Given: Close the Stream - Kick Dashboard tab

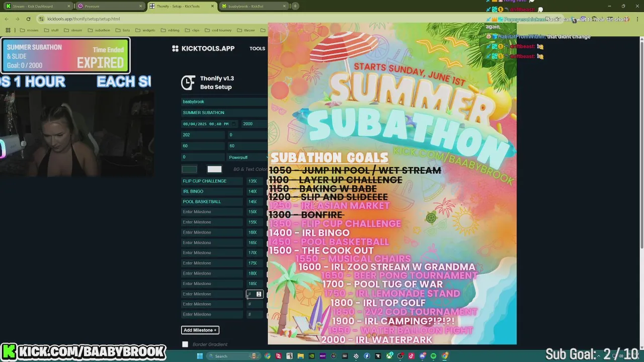Looking at the screenshot, I should 69,6.
